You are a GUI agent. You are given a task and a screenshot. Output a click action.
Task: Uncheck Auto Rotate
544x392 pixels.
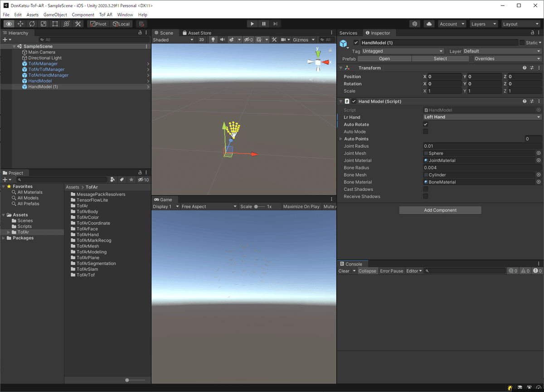[426, 124]
